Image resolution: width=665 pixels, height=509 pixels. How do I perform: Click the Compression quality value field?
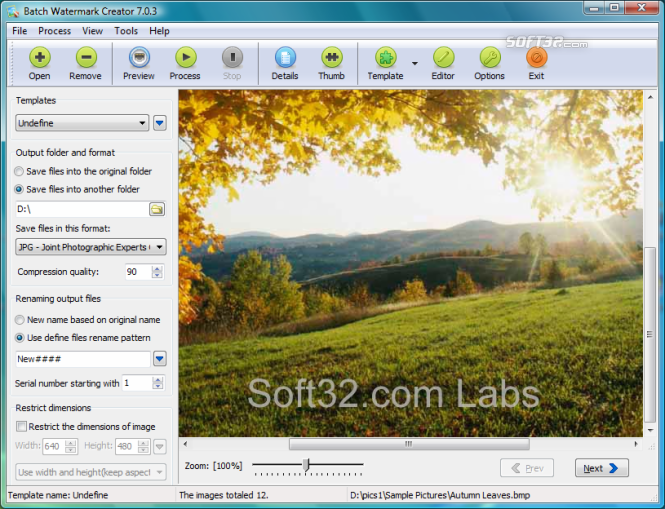click(x=138, y=272)
